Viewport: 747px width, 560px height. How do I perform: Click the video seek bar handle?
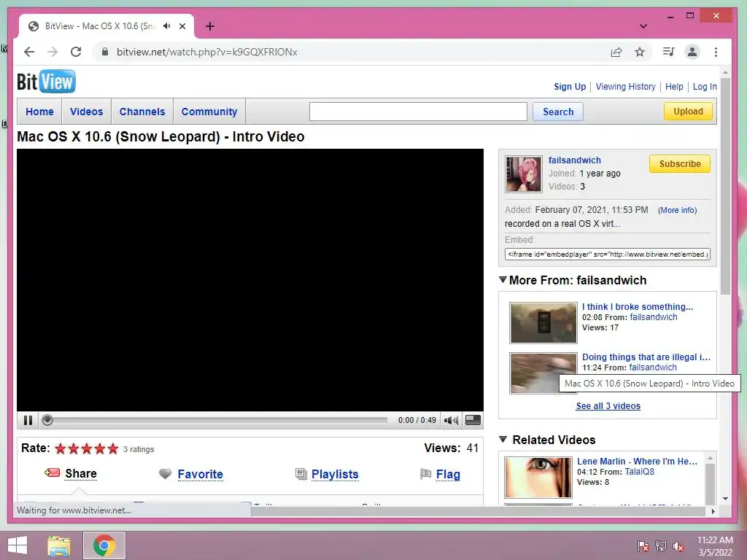[47, 420]
